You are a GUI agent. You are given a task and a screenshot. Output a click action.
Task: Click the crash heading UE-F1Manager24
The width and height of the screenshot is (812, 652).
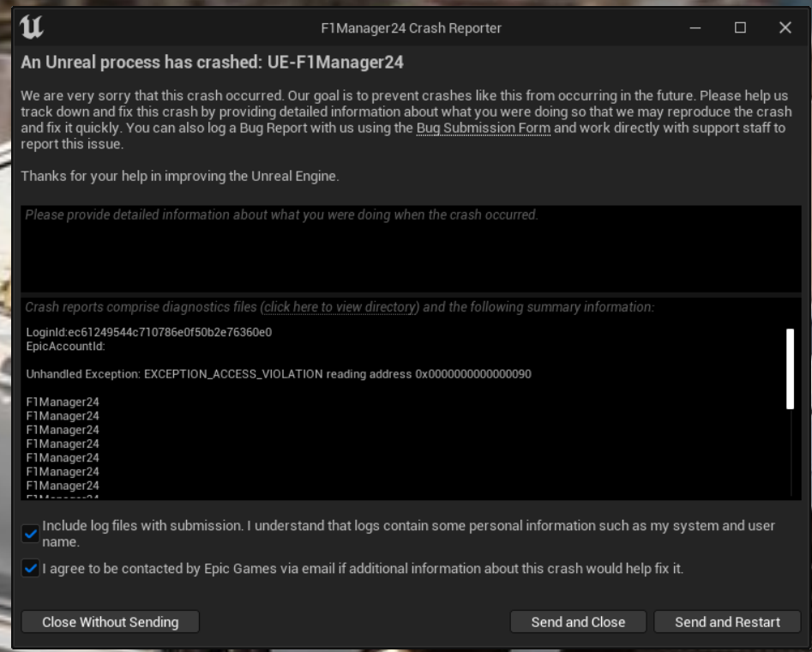(x=212, y=62)
